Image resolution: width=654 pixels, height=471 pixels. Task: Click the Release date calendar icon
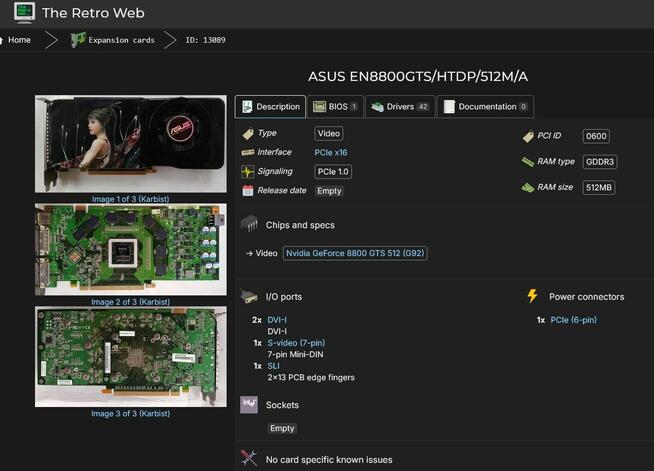248,191
